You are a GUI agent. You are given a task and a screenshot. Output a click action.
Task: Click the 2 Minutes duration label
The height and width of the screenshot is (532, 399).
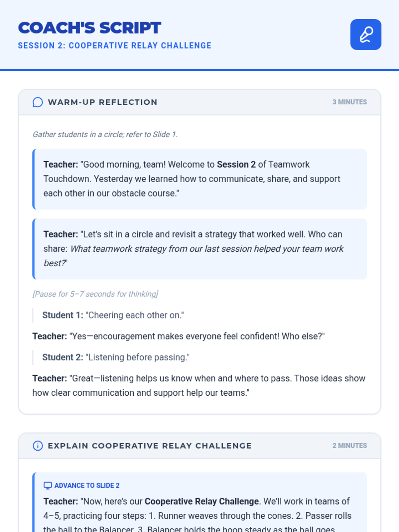click(349, 446)
